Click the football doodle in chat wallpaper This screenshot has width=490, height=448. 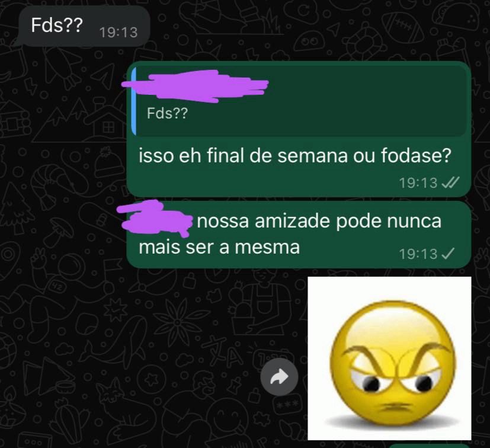(403, 27)
